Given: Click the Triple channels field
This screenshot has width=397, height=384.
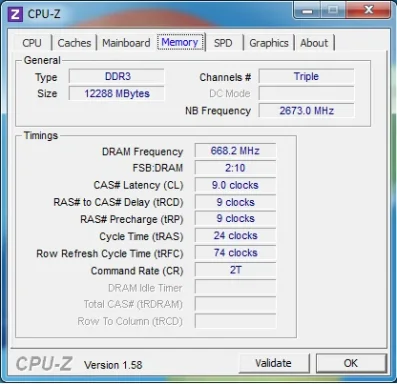Looking at the screenshot, I should (x=306, y=76).
